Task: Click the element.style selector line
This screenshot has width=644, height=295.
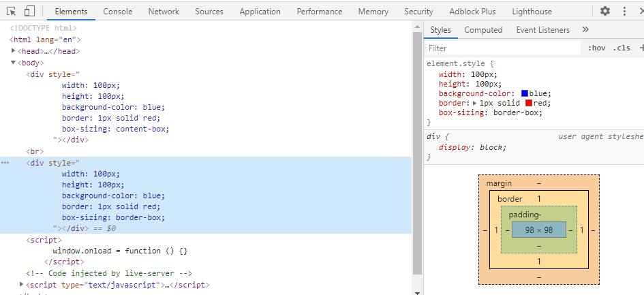Action: tap(460, 63)
